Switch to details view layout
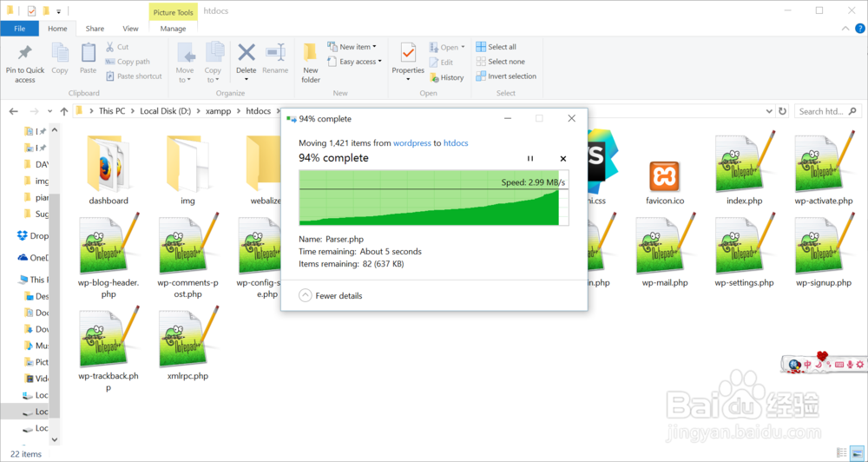Screen dimensions: 868x462 pyautogui.click(x=842, y=453)
